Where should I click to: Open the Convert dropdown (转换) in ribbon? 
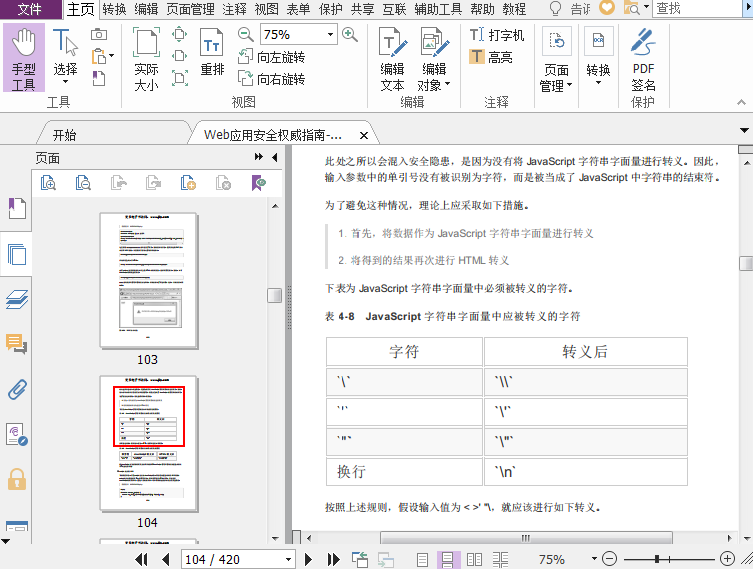coord(598,56)
